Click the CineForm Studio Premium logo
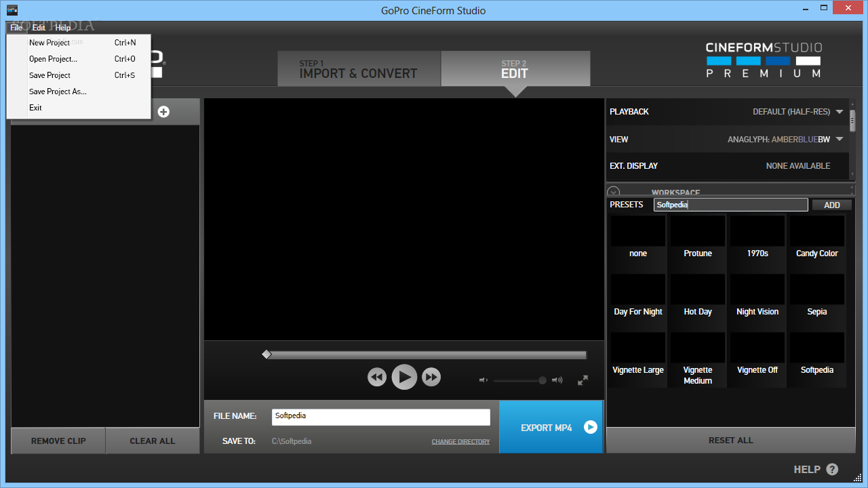Screen dimensions: 868x488 click(764, 60)
